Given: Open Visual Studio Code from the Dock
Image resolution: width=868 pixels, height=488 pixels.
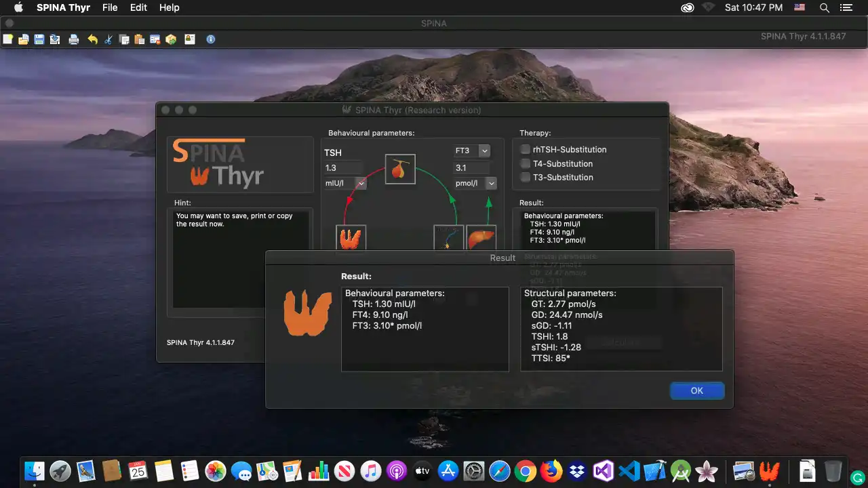Looking at the screenshot, I should point(629,470).
